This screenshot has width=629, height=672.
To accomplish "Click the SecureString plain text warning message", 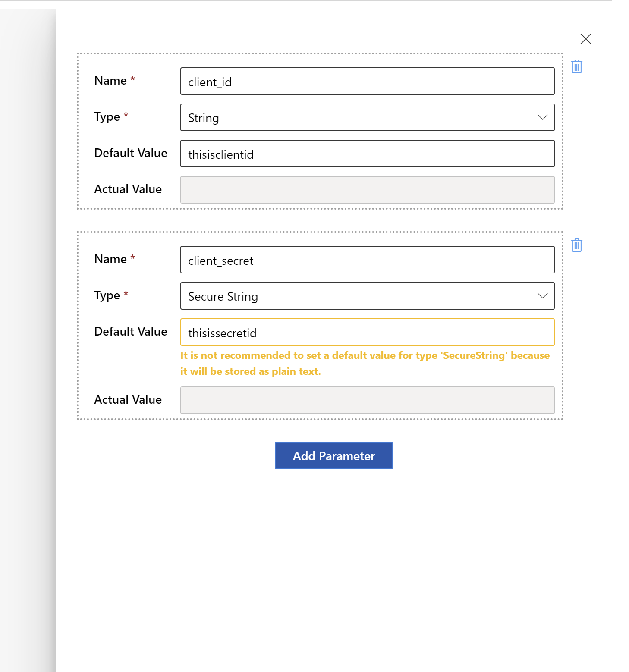I will click(365, 363).
